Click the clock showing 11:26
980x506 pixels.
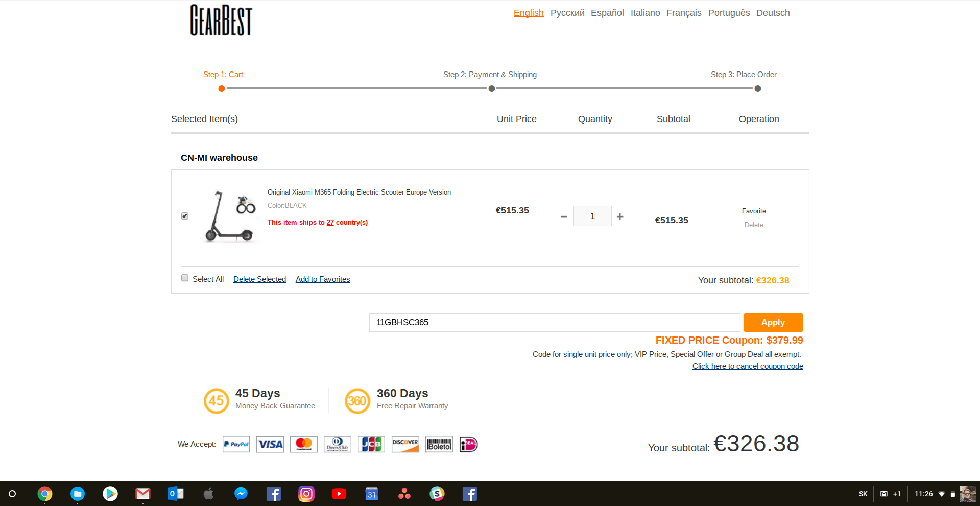923,494
